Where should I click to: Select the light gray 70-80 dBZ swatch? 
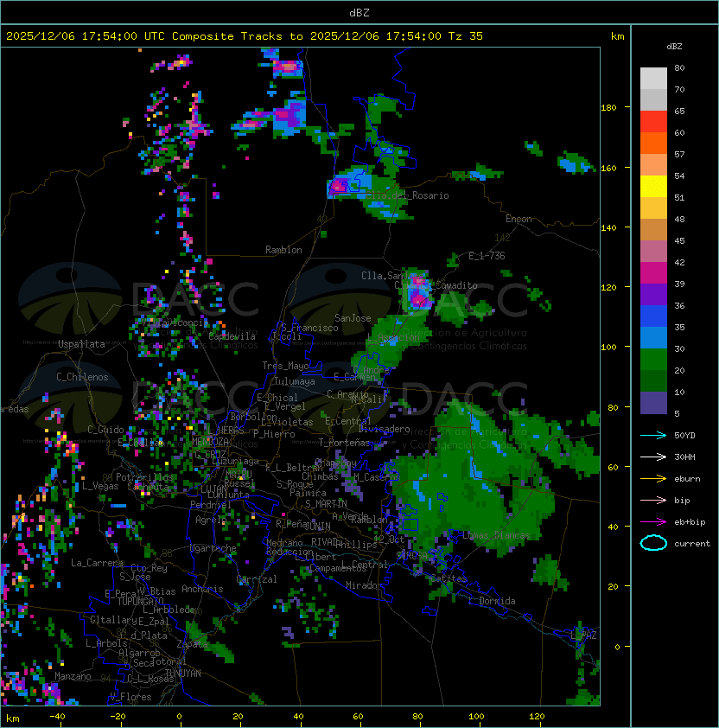(653, 79)
